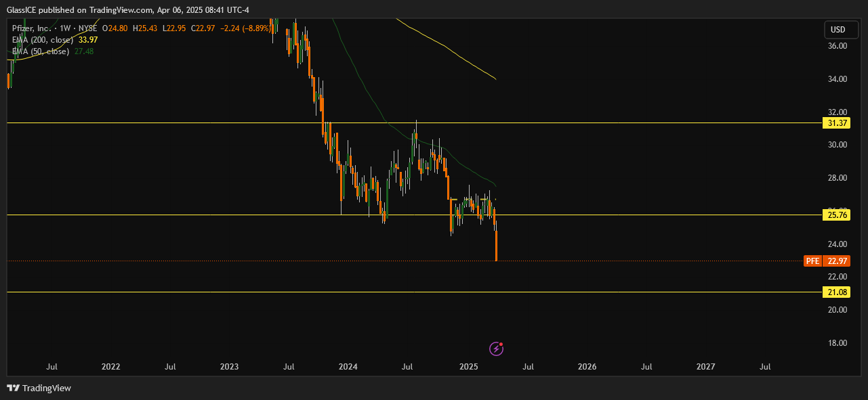This screenshot has height=400, width=868.
Task: Click the 2024 label on time axis
Action: pyautogui.click(x=348, y=367)
